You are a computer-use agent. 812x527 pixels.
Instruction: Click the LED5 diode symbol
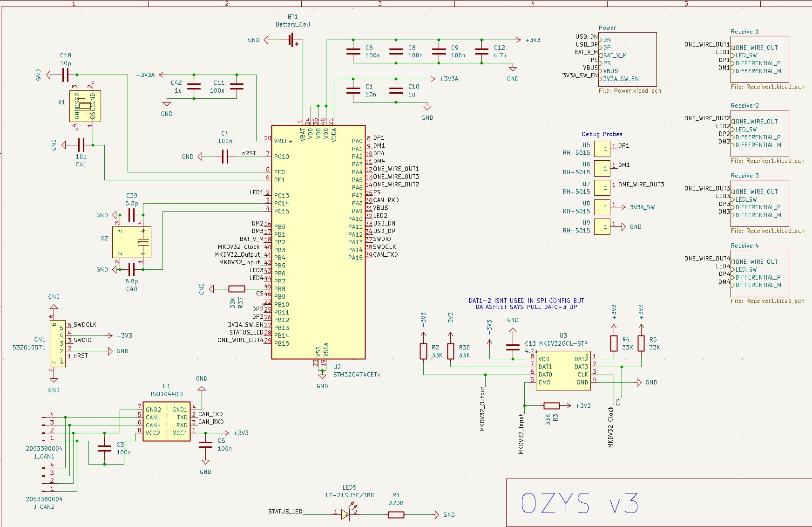(x=345, y=514)
